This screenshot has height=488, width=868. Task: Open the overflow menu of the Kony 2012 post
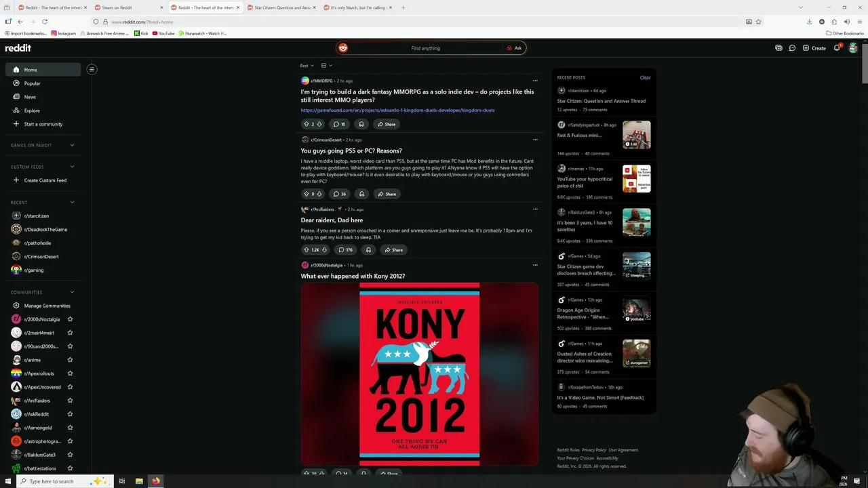pyautogui.click(x=535, y=265)
